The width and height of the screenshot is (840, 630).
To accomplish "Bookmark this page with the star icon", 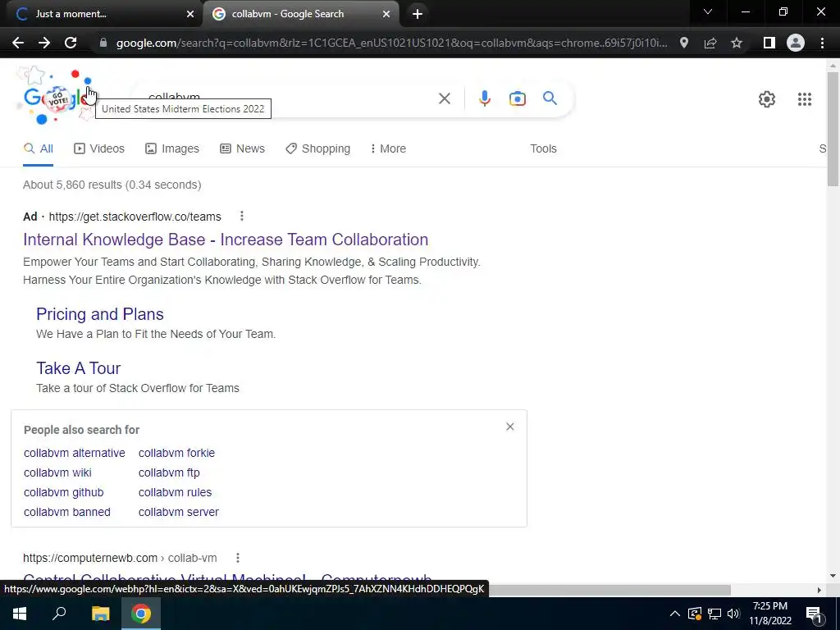I will pos(737,43).
